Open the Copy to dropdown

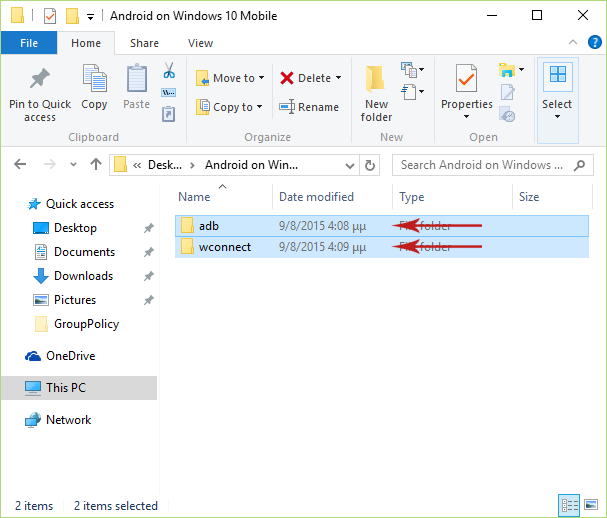click(229, 107)
